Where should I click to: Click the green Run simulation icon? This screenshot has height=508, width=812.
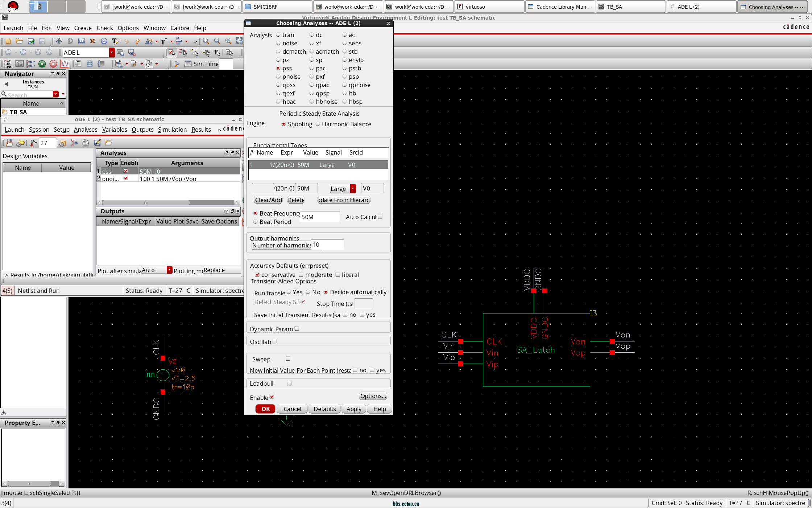click(x=42, y=64)
